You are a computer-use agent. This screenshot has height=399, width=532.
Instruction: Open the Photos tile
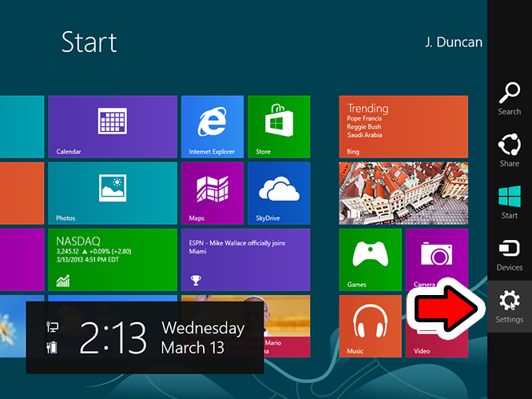(x=113, y=194)
